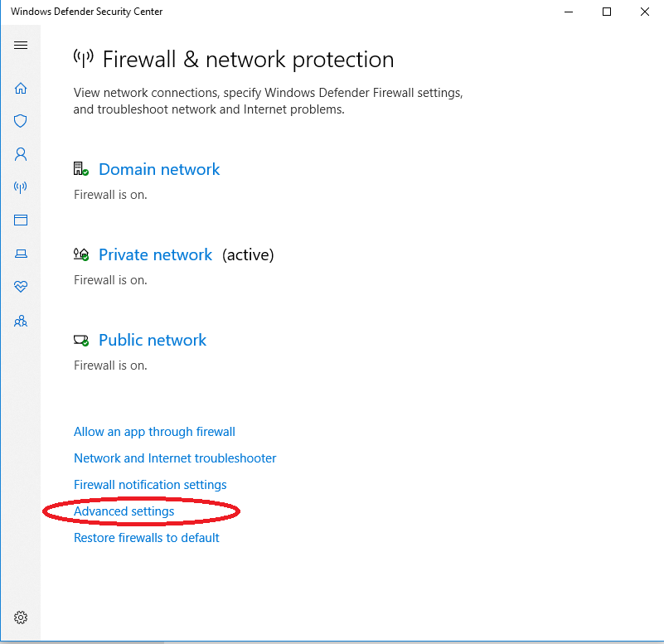
Task: Go to the Home sidebar icon
Action: click(21, 88)
